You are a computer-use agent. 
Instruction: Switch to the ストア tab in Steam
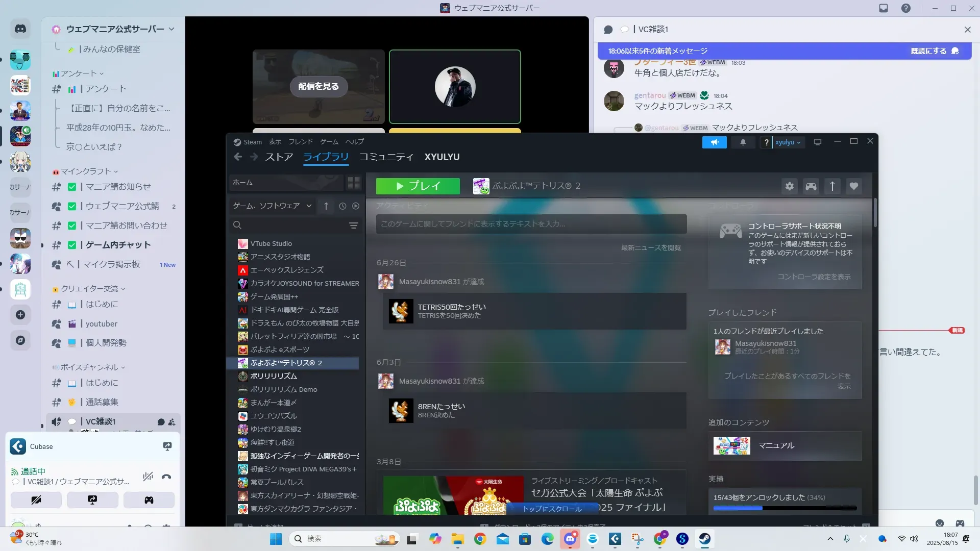pos(279,157)
